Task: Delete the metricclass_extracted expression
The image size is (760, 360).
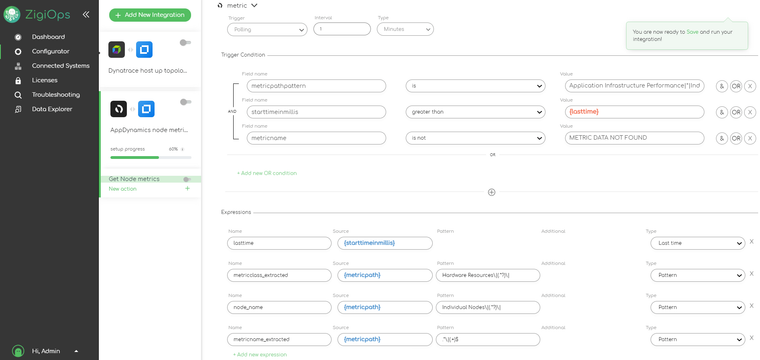Action: 752,273
